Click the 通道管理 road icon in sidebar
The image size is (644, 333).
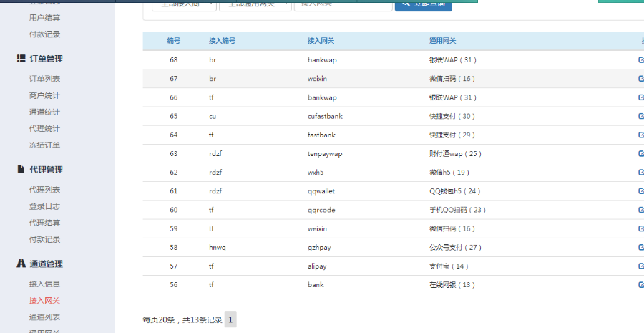[x=21, y=263]
